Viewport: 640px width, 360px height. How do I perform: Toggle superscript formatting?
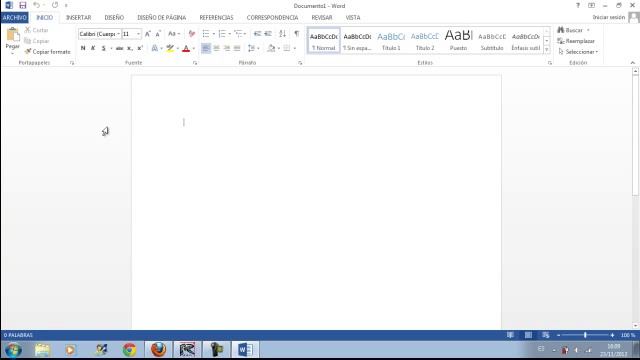(140, 48)
